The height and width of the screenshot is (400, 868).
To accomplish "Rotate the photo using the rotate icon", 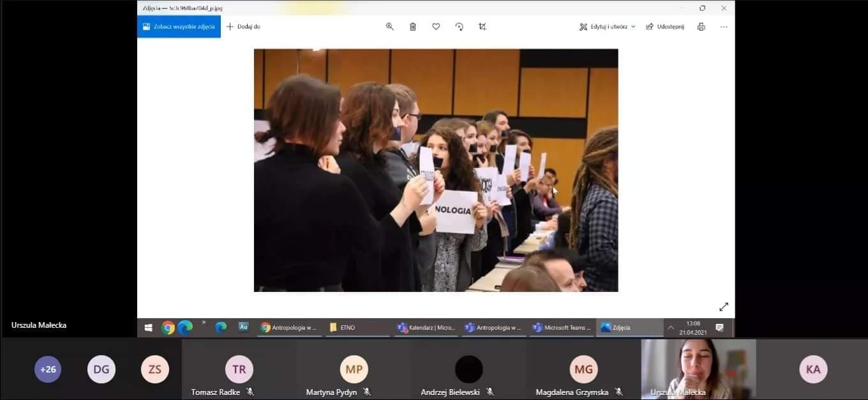I will pos(459,27).
